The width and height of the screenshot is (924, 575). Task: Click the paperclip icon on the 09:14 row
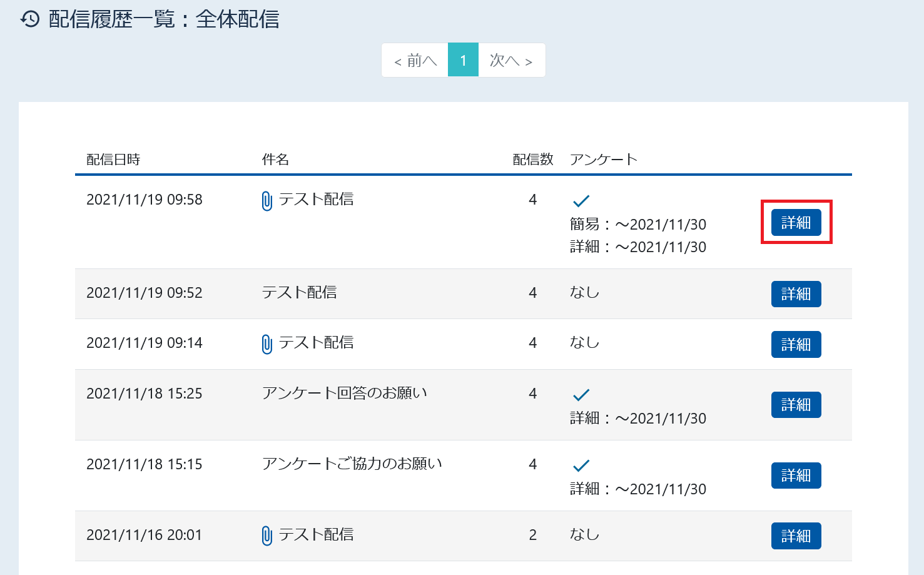267,344
